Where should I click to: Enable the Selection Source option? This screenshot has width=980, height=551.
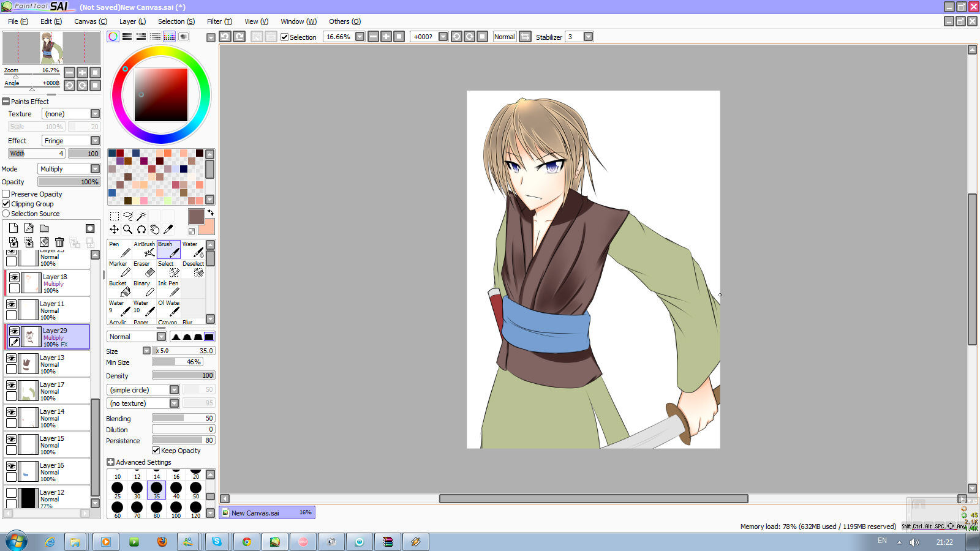(x=6, y=214)
